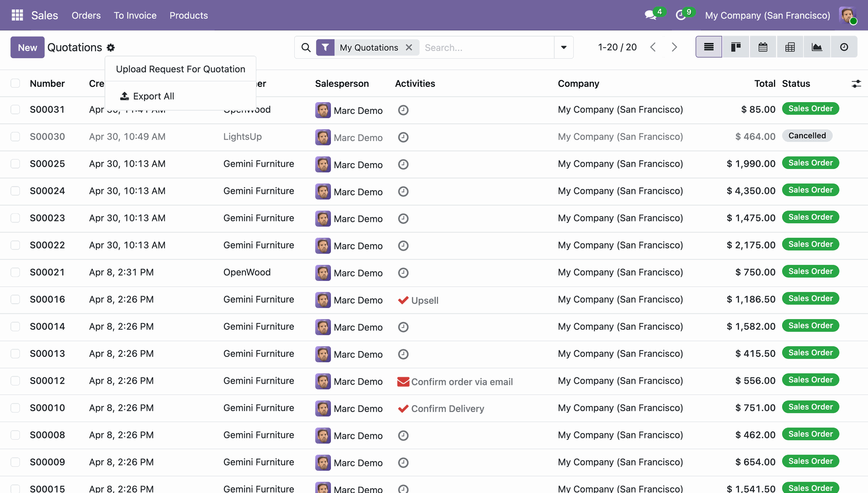868x493 pixels.
Task: Click the Cancelled status badge for S00030
Action: [807, 136]
